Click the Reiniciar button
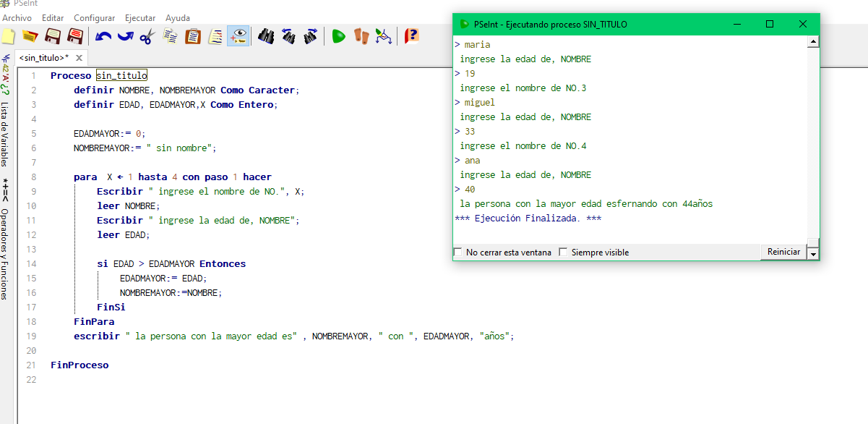Viewport: 868px width, 424px height. (783, 252)
